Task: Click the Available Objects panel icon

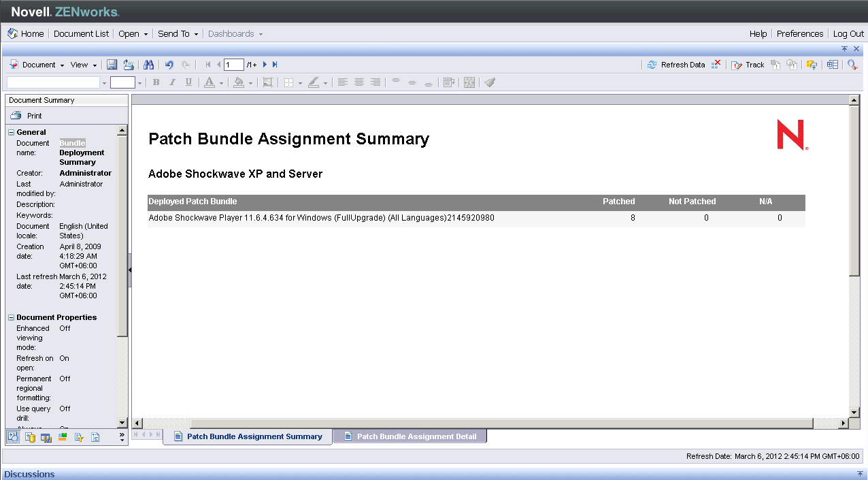Action: (63, 437)
